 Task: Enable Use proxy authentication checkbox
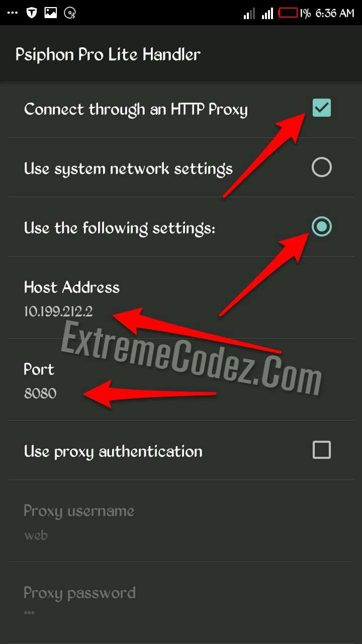pos(321,450)
